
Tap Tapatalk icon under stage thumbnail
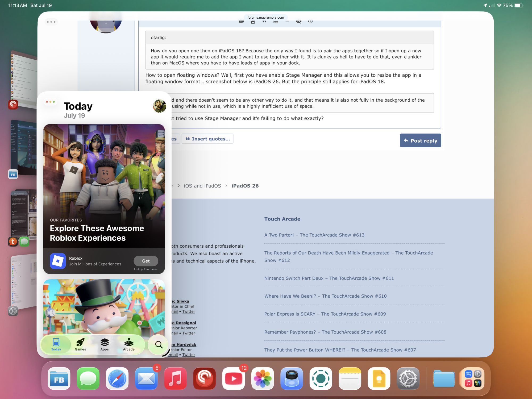click(13, 242)
